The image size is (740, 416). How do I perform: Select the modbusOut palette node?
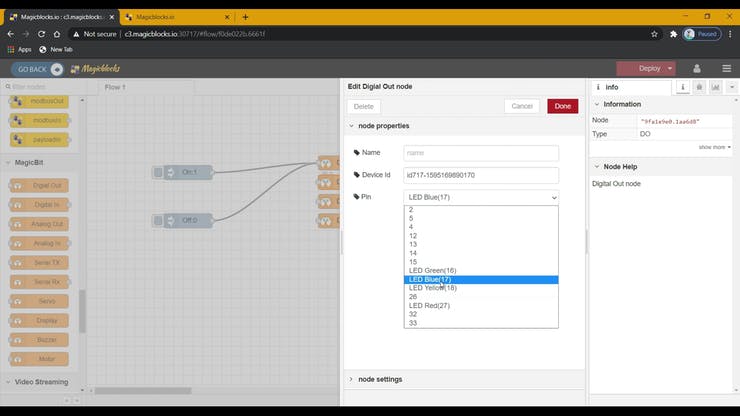40,101
